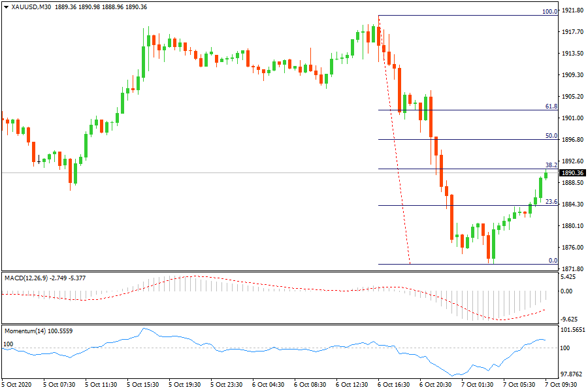Select the Fibonacci 23.6 level label
Screen dimensions: 588x392
pos(551,202)
